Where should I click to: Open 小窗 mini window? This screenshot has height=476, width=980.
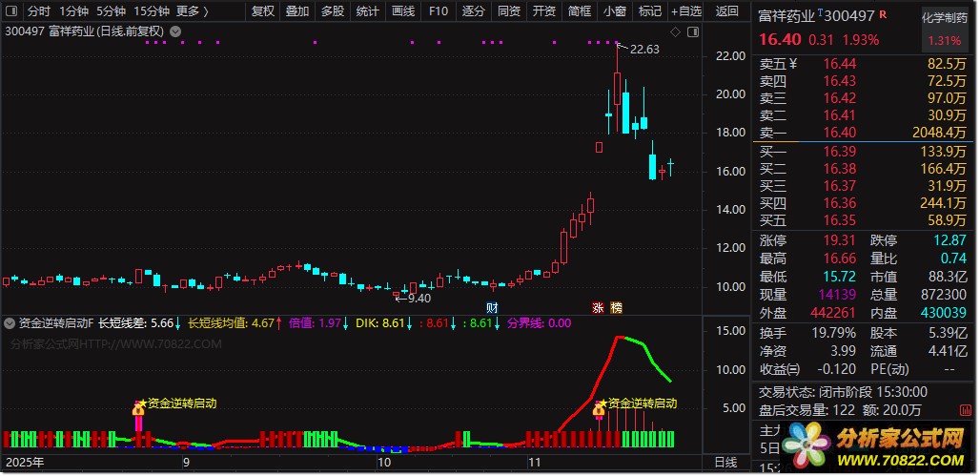(x=615, y=10)
